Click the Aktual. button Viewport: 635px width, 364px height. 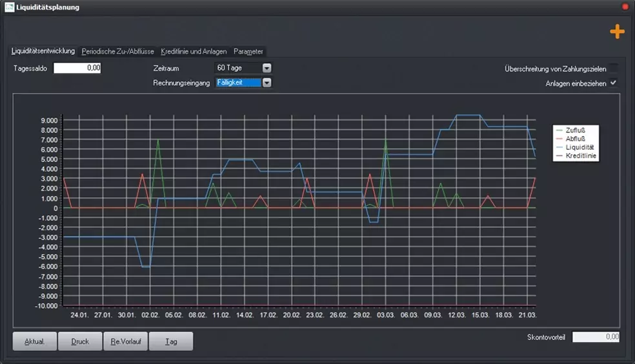(34, 341)
